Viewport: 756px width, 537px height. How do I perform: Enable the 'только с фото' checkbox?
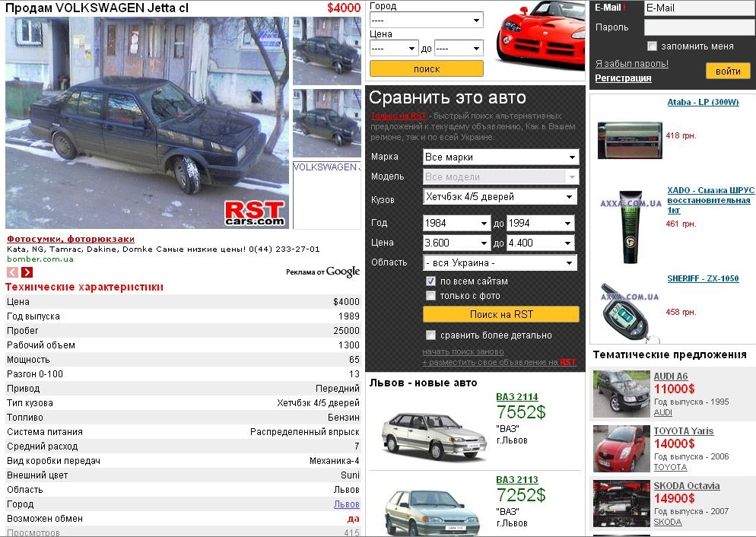click(x=430, y=295)
